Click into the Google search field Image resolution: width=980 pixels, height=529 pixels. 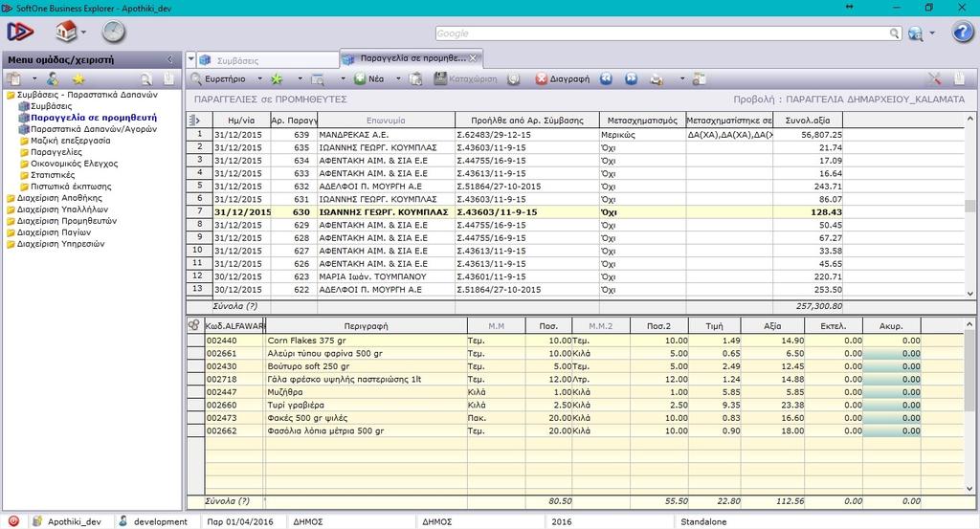point(661,33)
